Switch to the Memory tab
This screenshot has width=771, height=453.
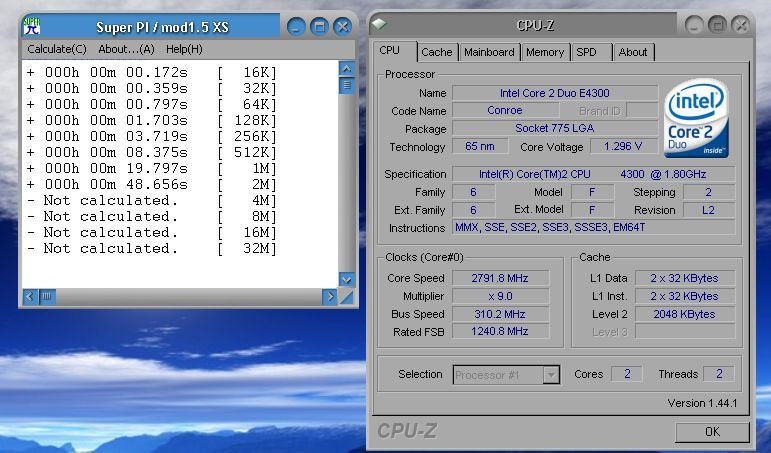point(545,52)
